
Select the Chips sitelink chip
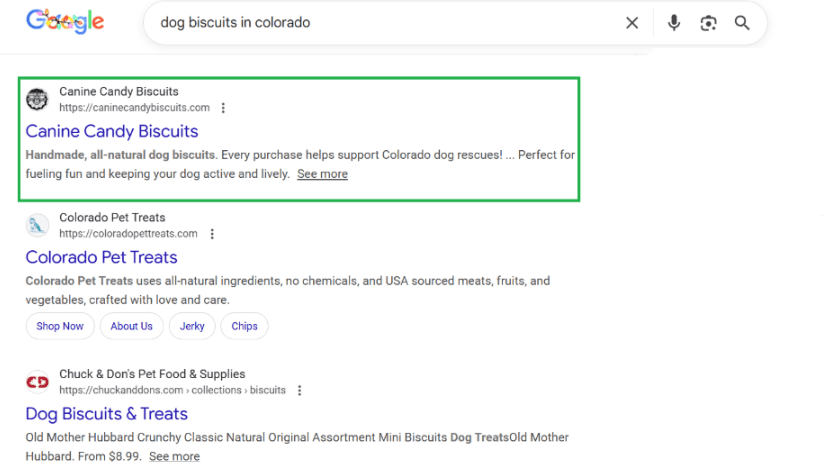click(244, 326)
